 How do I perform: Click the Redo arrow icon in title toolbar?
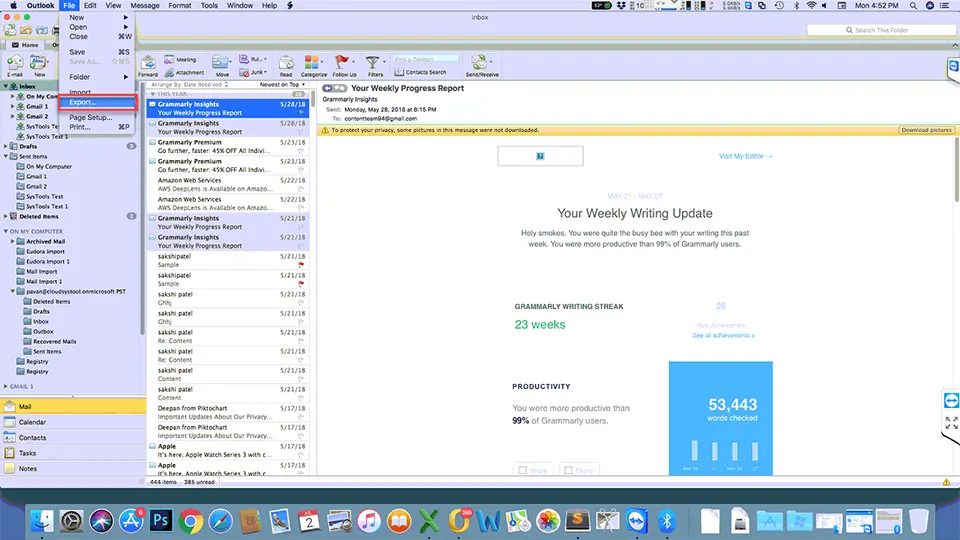point(42,30)
